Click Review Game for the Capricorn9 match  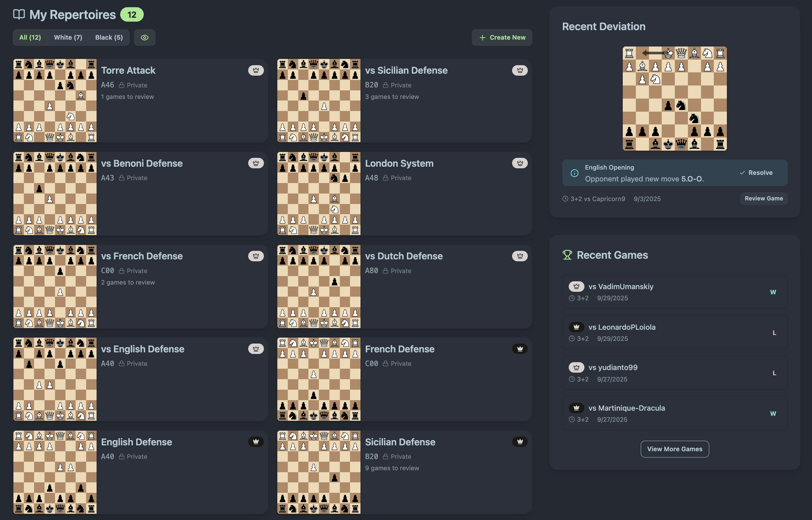click(x=764, y=198)
